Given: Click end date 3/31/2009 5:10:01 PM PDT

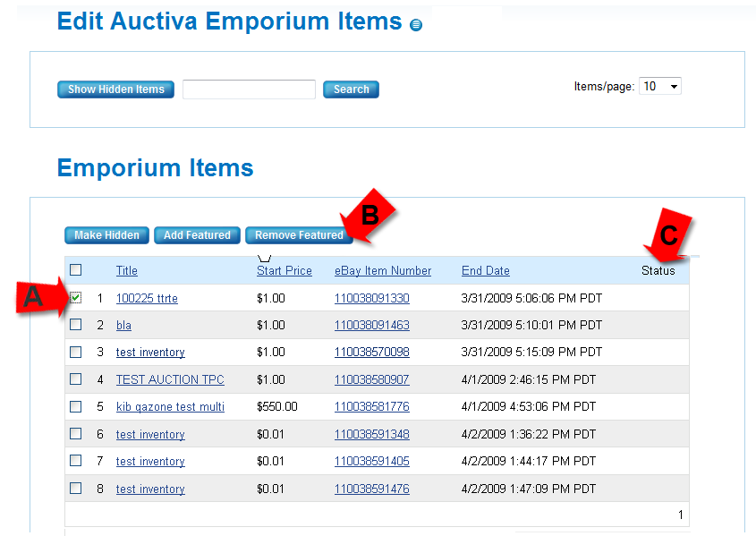Looking at the screenshot, I should [x=531, y=326].
